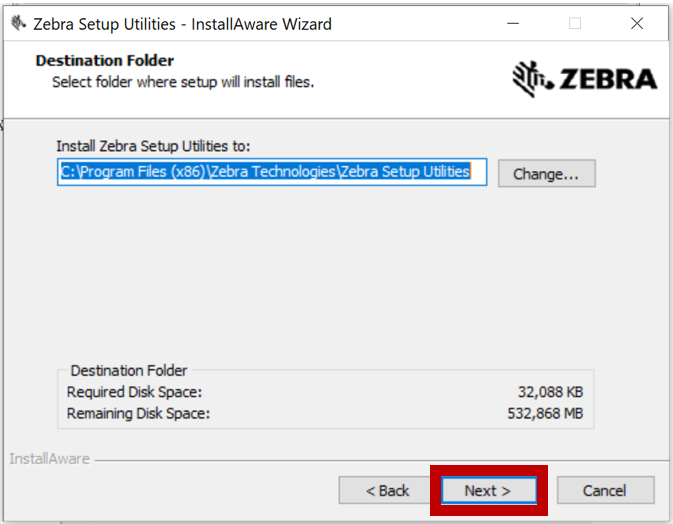
Task: Click inside the install path text field
Action: (272, 172)
